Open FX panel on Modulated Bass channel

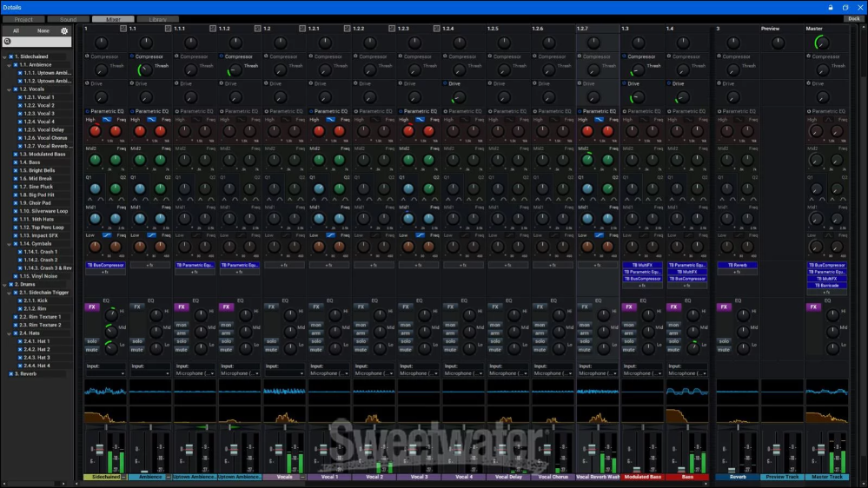pos(629,307)
